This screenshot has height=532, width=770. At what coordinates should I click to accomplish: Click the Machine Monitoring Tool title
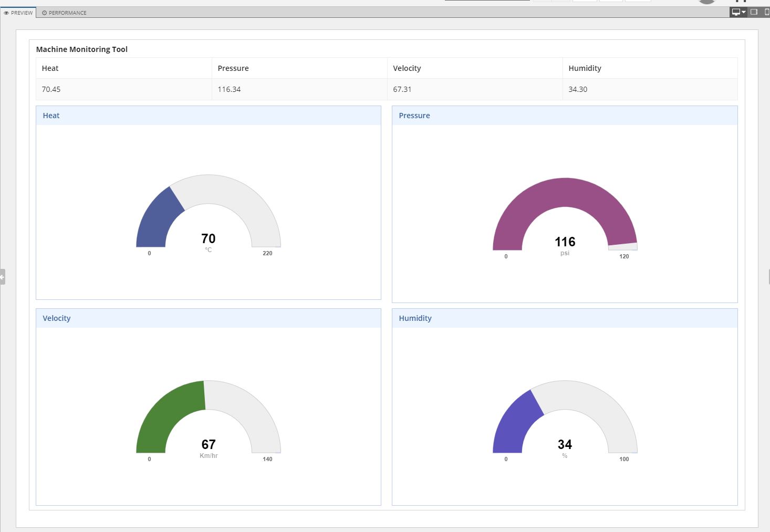click(82, 49)
